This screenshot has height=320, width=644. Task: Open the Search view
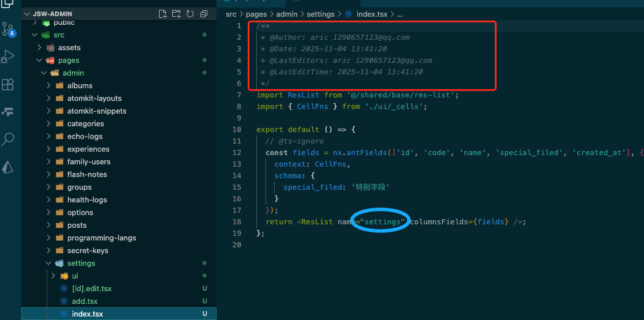pyautogui.click(x=8, y=139)
